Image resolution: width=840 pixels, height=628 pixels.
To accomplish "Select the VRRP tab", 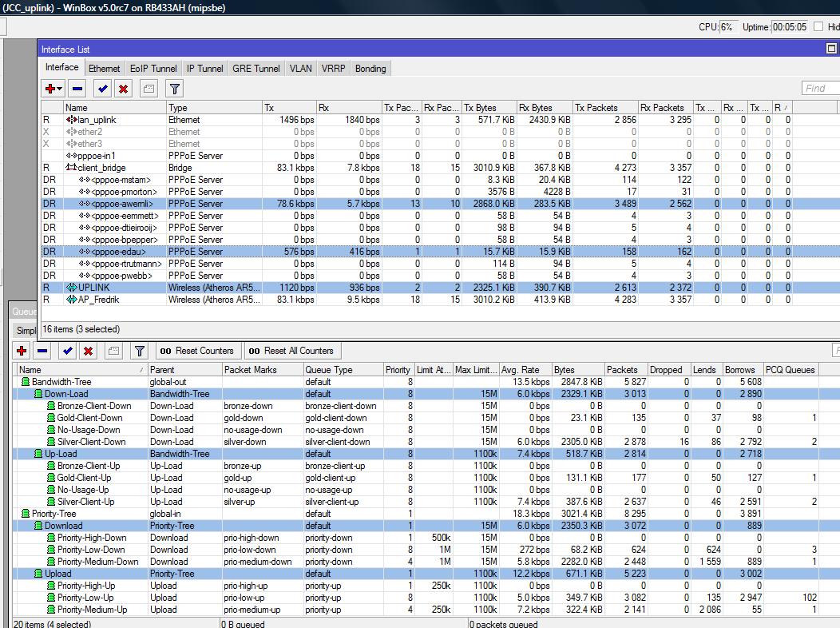I will [x=333, y=69].
